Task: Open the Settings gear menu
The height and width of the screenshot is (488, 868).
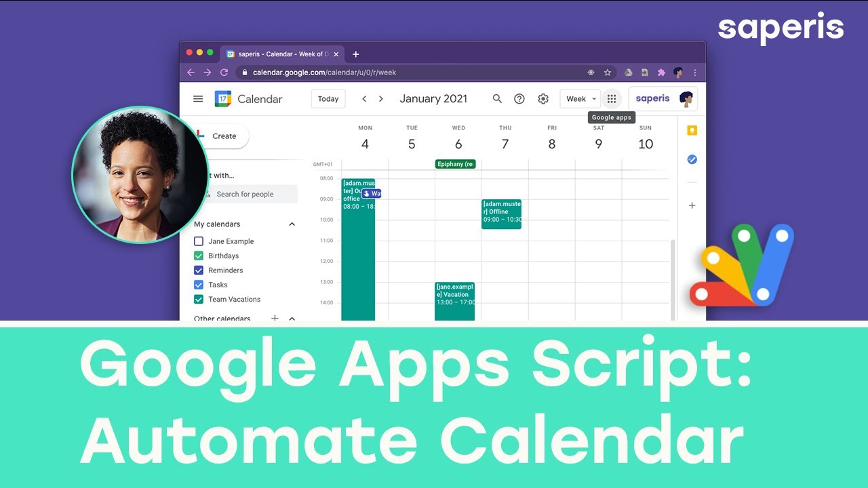Action: (x=543, y=99)
